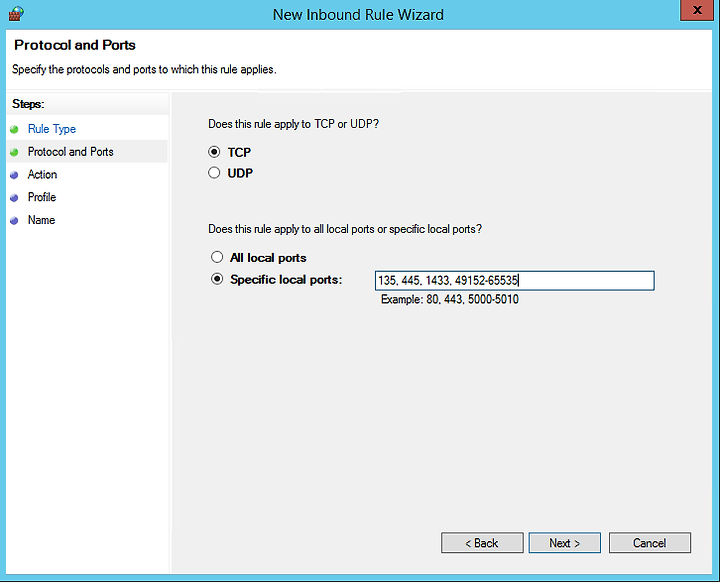Image resolution: width=720 pixels, height=582 pixels.
Task: Click the purple bullet beside Action
Action: pos(14,175)
